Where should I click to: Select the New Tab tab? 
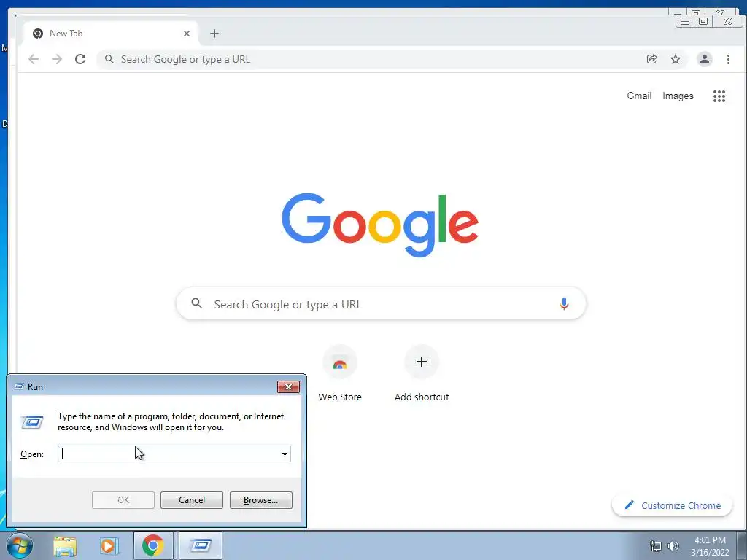point(111,34)
